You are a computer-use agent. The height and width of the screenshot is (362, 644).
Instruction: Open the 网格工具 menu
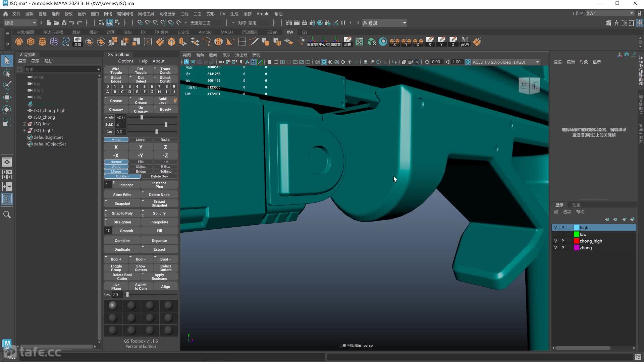(146, 14)
